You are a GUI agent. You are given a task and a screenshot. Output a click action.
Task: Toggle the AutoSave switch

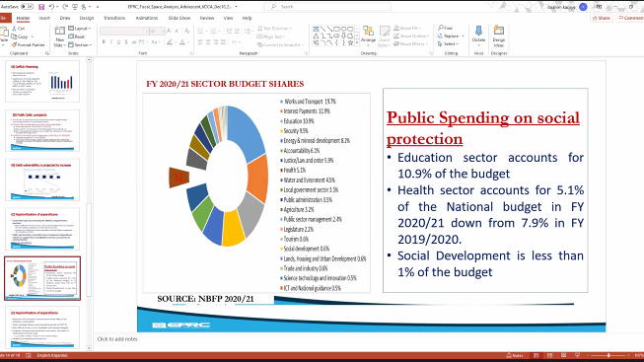pyautogui.click(x=27, y=7)
